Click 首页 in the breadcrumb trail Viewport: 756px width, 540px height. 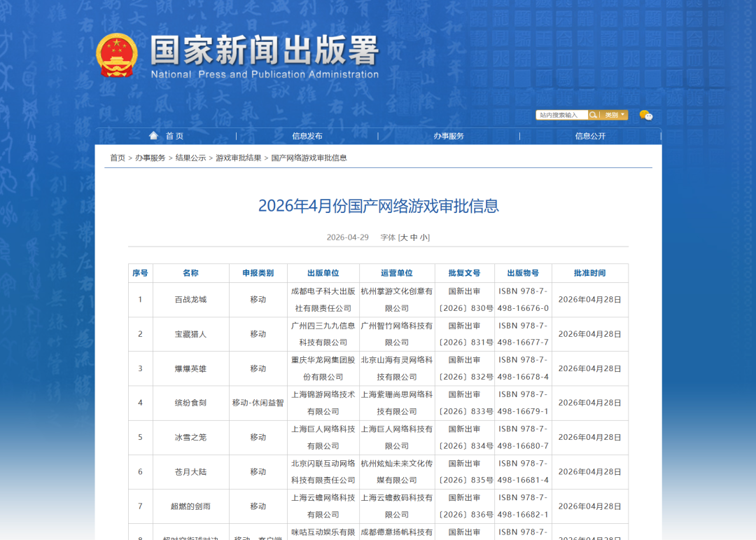[118, 158]
